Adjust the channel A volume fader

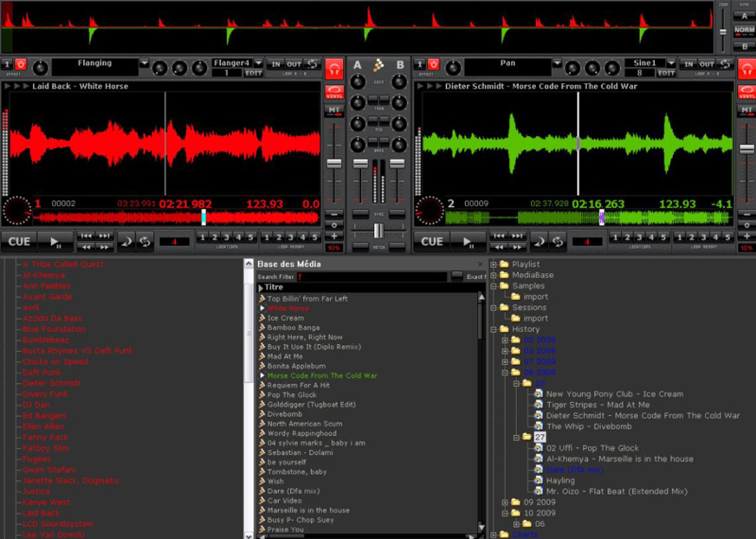pyautogui.click(x=360, y=164)
